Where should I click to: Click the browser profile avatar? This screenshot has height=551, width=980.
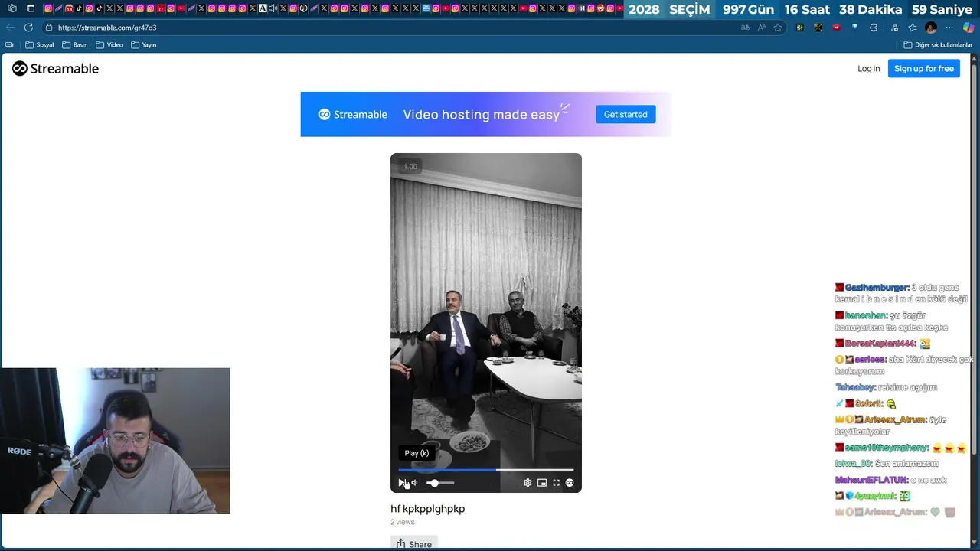pyautogui.click(x=931, y=28)
